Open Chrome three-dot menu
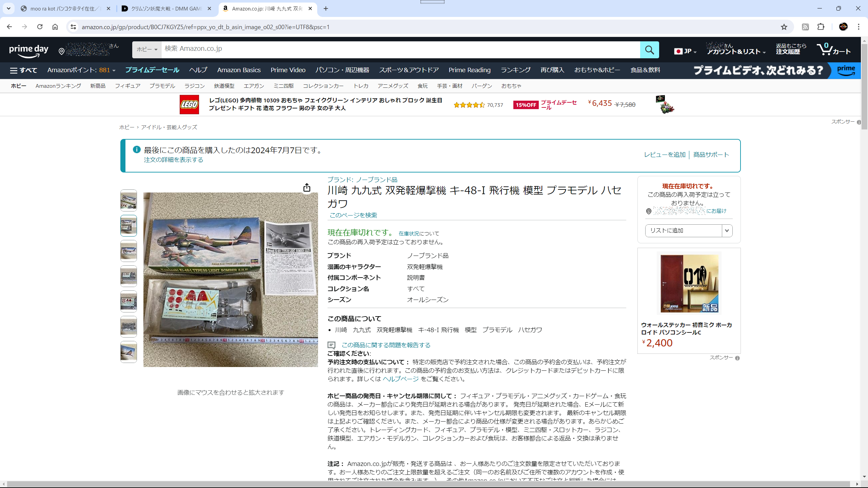This screenshot has width=868, height=488. [859, 27]
